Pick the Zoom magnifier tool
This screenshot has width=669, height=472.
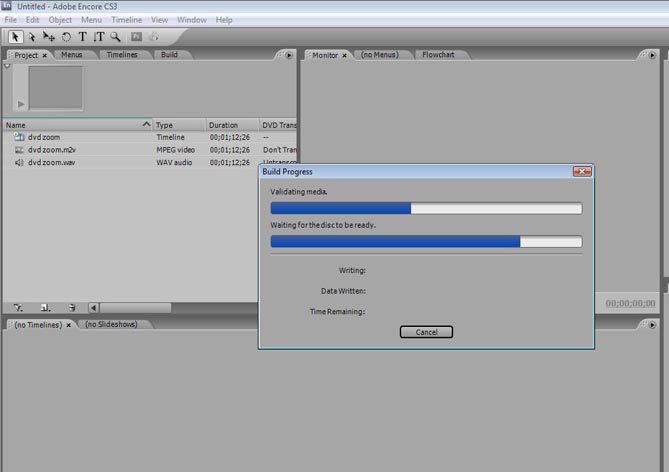click(115, 37)
